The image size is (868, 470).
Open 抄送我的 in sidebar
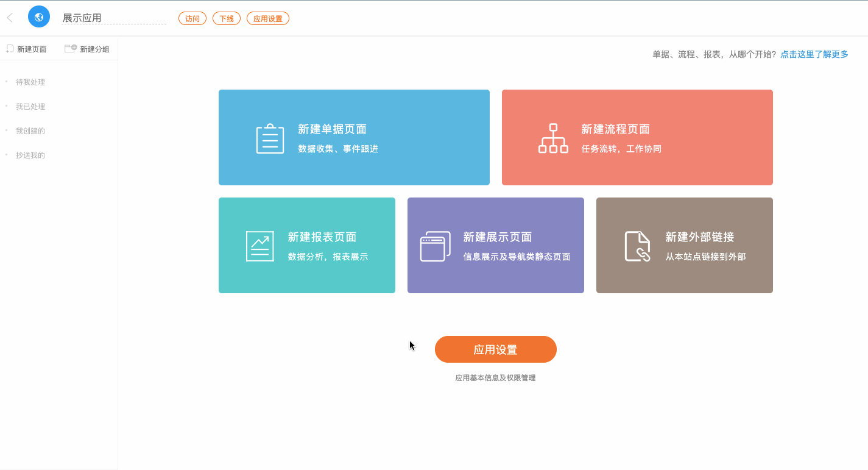click(30, 155)
